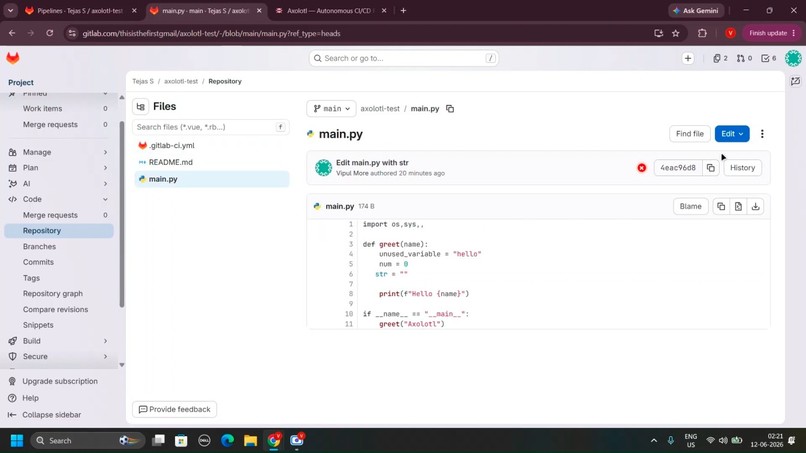Click the History button
Viewport: 806px width, 453px height.
(742, 168)
